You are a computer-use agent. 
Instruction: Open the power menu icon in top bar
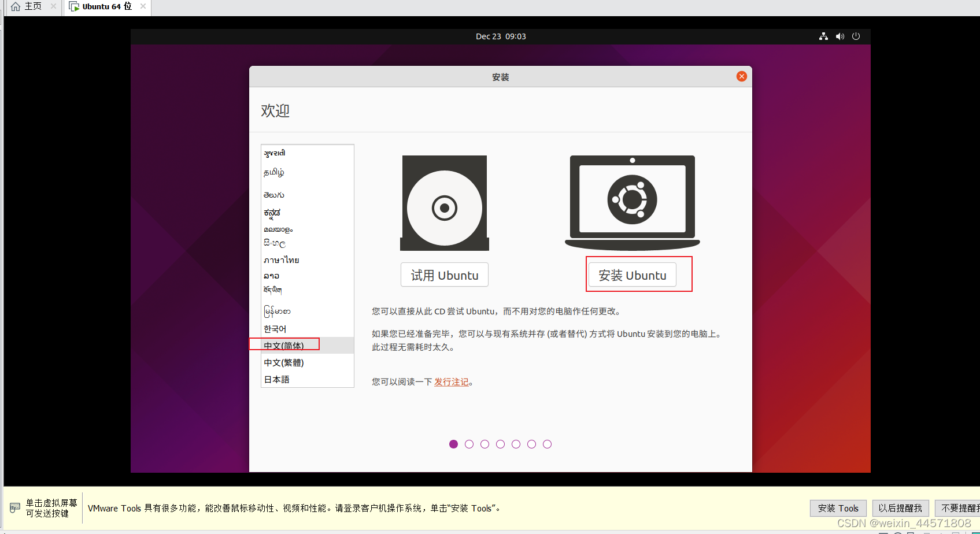coord(856,36)
